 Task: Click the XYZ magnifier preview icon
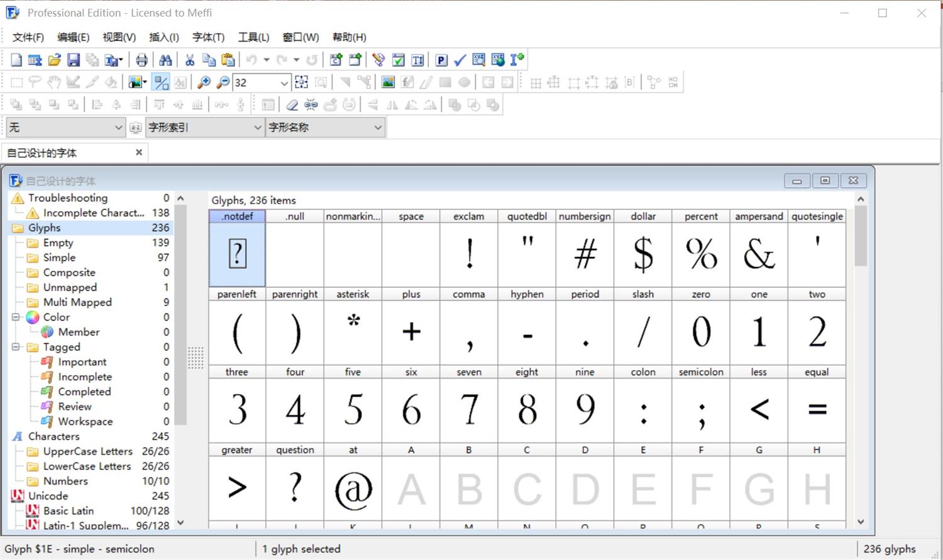pyautogui.click(x=478, y=60)
